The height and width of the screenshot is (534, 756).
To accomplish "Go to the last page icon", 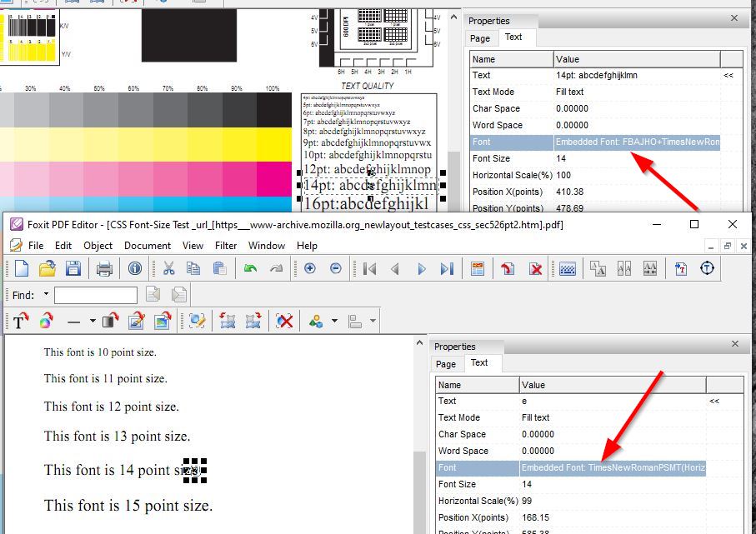I will click(447, 268).
